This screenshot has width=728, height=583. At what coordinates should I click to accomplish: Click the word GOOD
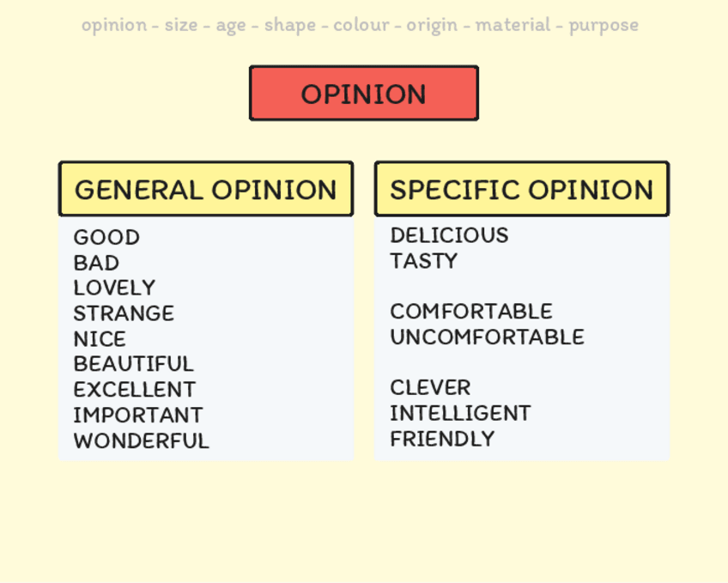pyautogui.click(x=106, y=237)
